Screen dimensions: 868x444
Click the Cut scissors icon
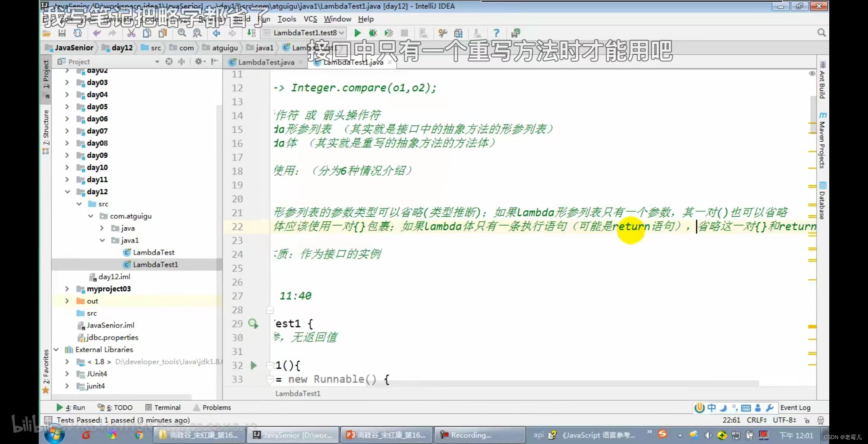(x=131, y=33)
